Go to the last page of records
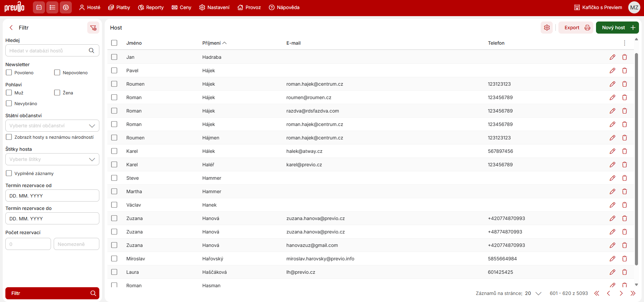Image resolution: width=644 pixels, height=302 pixels. pos(633,293)
